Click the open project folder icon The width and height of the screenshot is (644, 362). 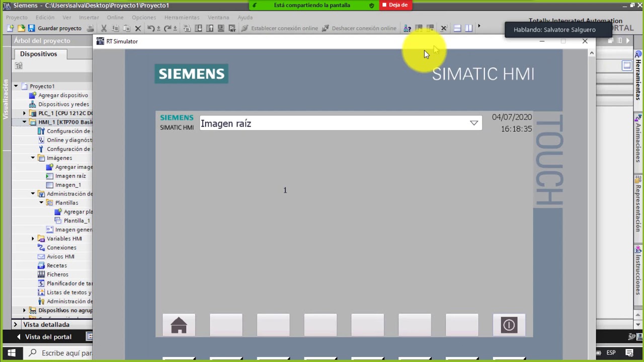point(21,28)
